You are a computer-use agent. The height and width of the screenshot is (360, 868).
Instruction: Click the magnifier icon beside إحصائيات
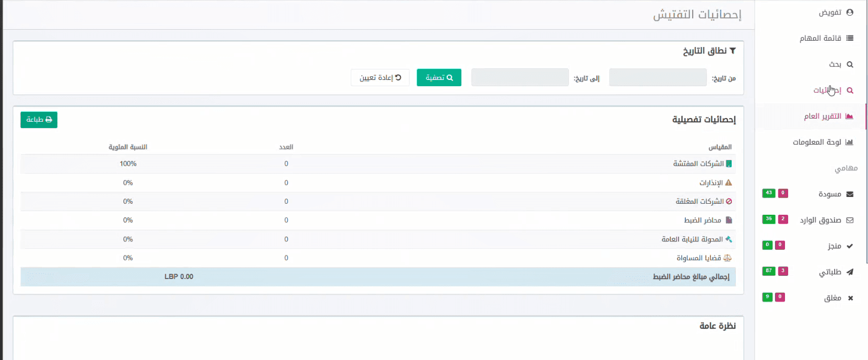(850, 90)
